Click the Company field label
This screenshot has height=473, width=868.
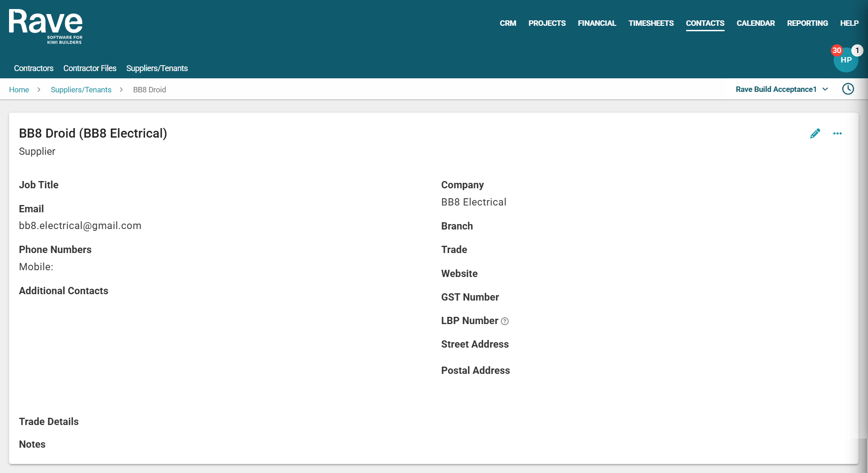462,185
